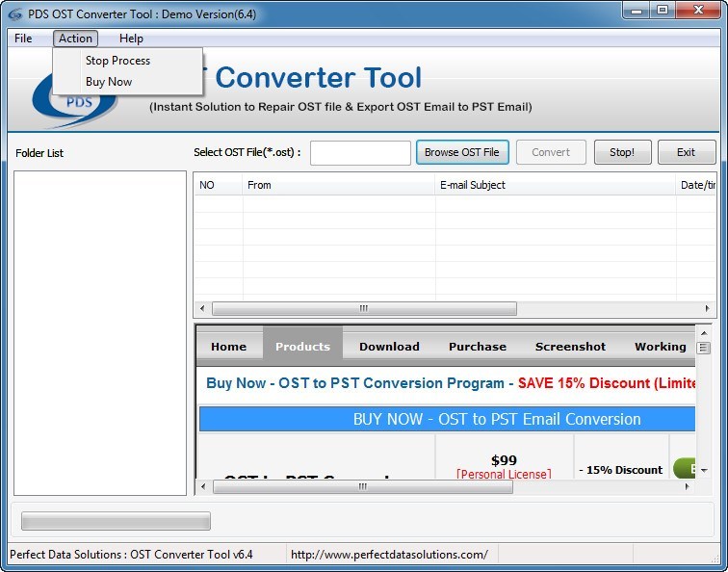Choose Stop Process from Action menu

click(x=128, y=61)
